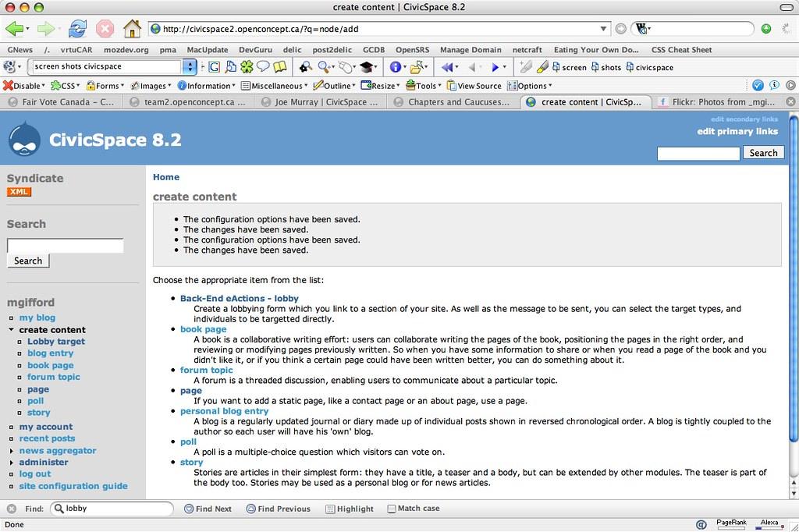This screenshot has width=799, height=532.
Task: Open the Back-End eActions - lobby link
Action: pyautogui.click(x=239, y=298)
